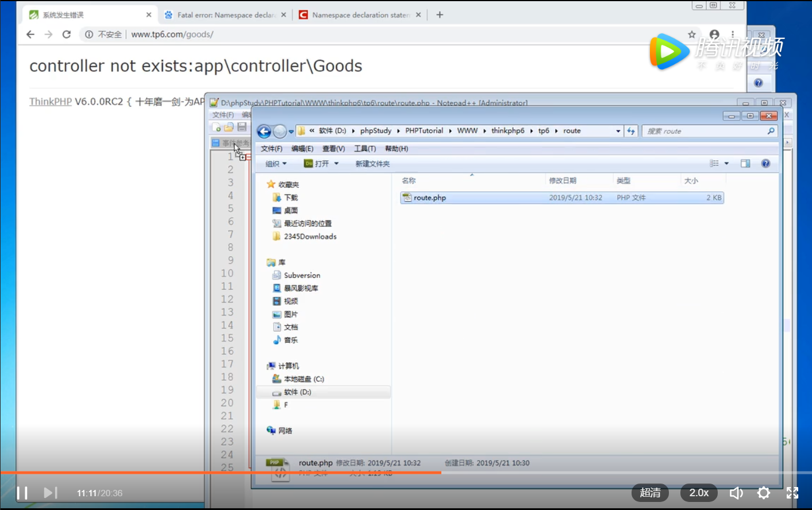The width and height of the screenshot is (812, 510).
Task: Open Explorer 帮助(H) menu
Action: click(x=397, y=149)
